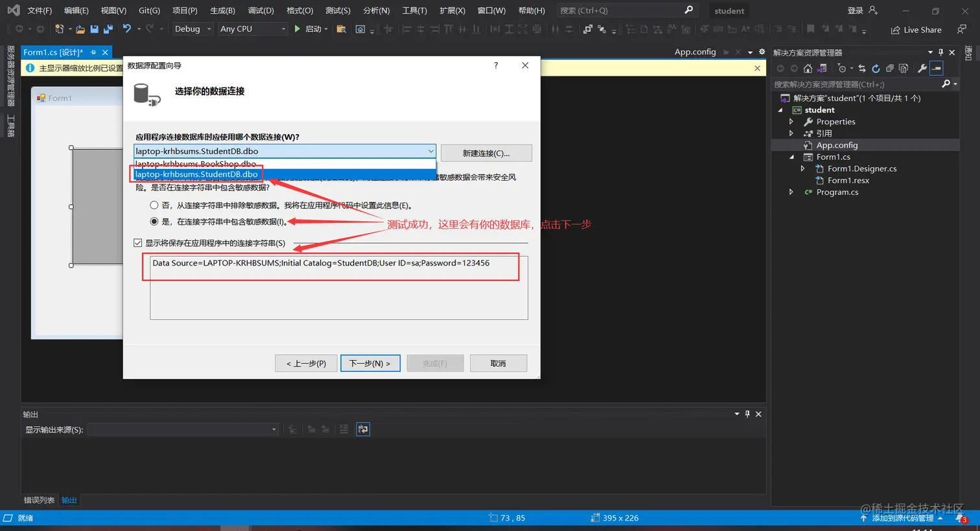Collapse the Form1.cs node

tap(791, 157)
